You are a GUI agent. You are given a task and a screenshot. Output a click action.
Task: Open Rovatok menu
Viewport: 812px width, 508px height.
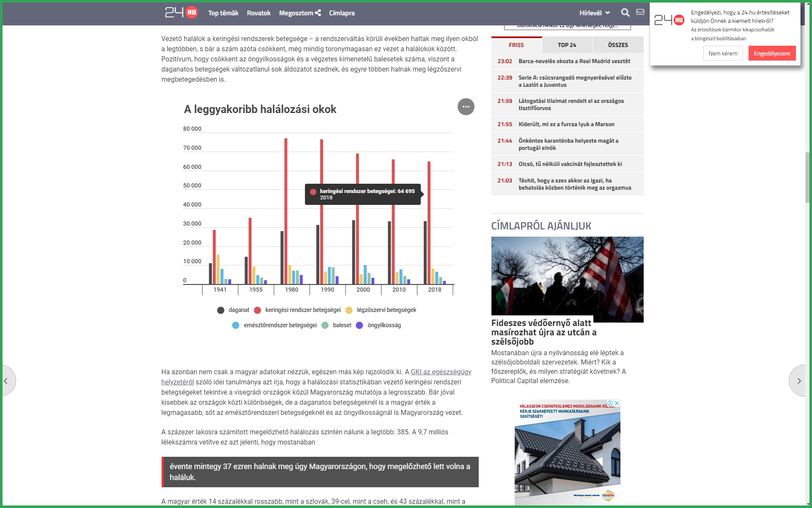tap(259, 13)
